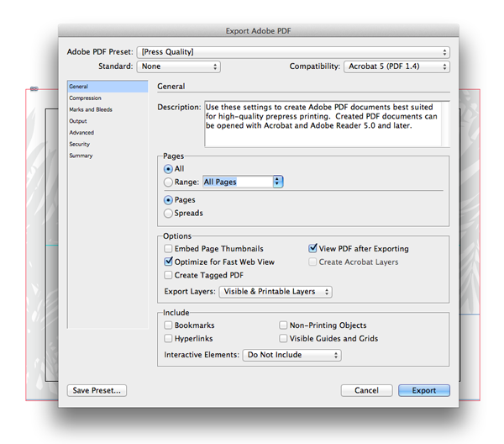Image resolution: width=504 pixels, height=444 pixels.
Task: Click inside the Description text box
Action: 323,124
